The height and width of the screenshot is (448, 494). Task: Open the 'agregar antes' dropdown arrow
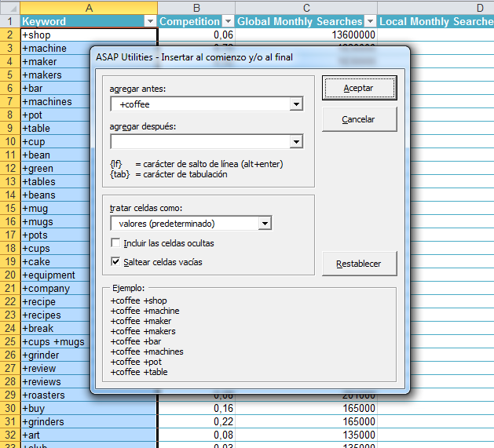click(296, 104)
